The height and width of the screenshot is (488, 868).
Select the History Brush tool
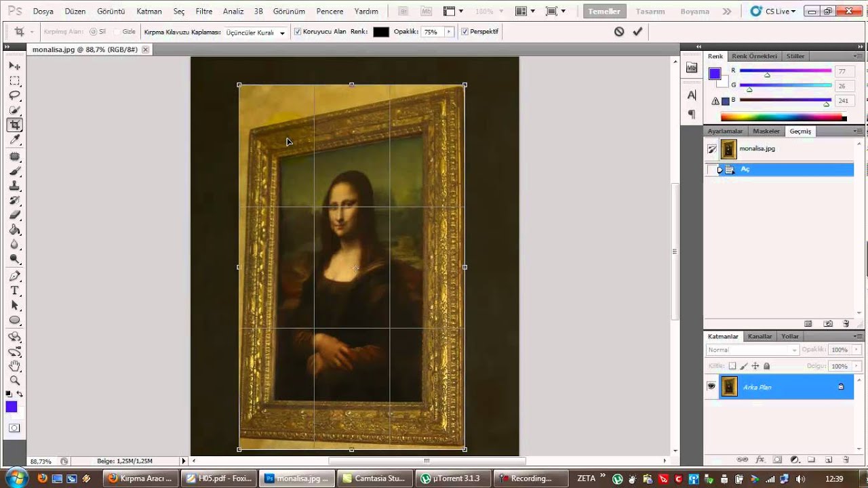pos(14,201)
